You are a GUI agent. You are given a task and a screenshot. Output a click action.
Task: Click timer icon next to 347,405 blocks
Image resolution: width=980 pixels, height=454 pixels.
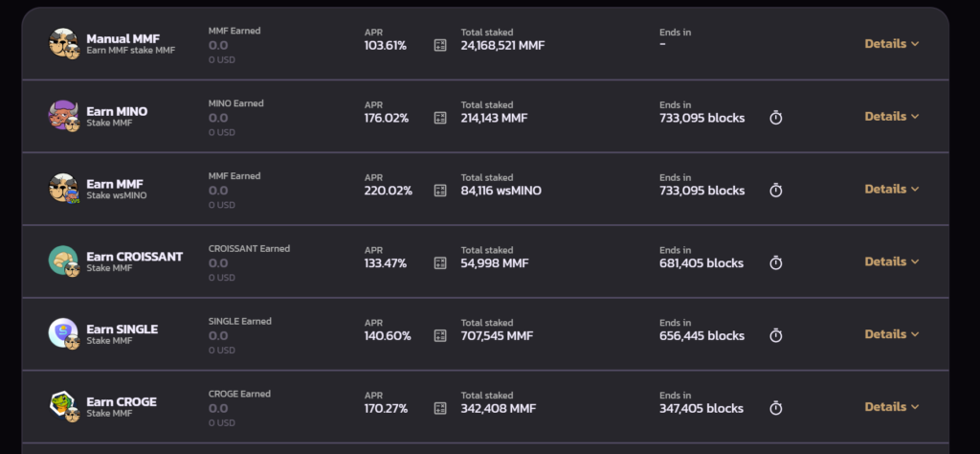pos(776,409)
